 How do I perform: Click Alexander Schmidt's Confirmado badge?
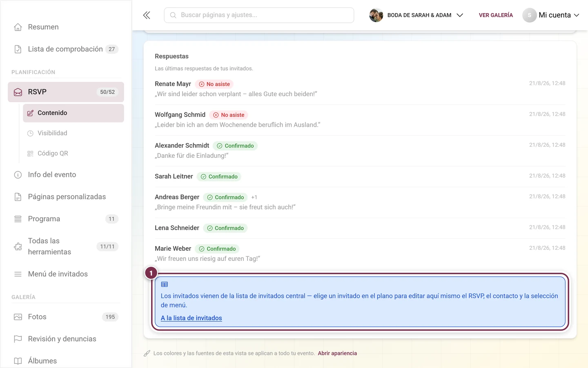(235, 146)
